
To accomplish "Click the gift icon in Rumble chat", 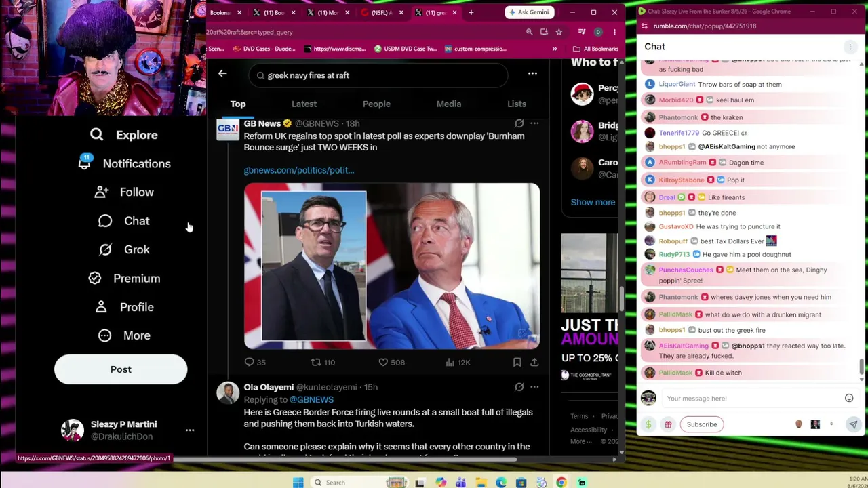I will [668, 424].
